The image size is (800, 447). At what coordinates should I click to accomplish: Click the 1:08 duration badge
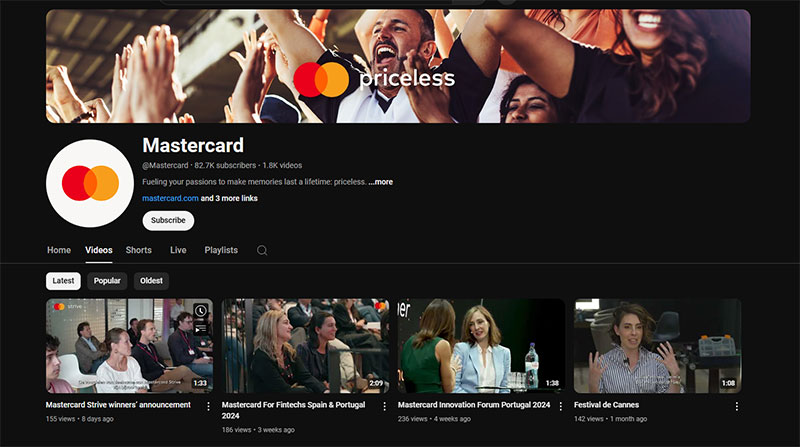728,383
